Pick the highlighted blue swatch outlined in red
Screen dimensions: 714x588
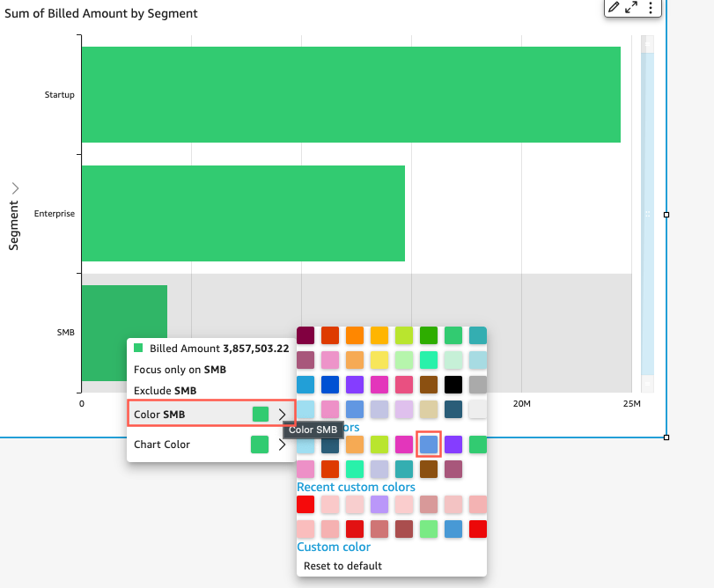coord(428,444)
